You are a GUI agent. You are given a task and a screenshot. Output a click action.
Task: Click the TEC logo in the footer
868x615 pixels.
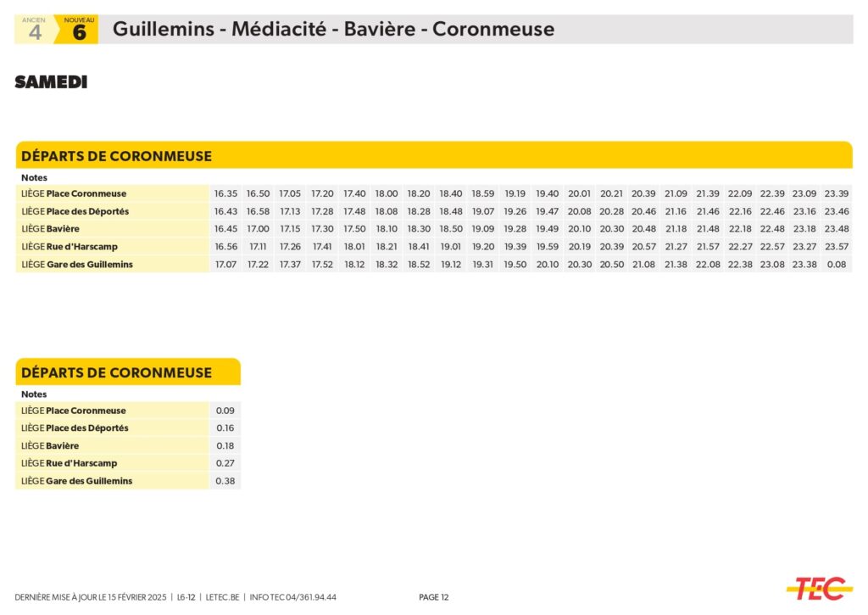point(818,587)
